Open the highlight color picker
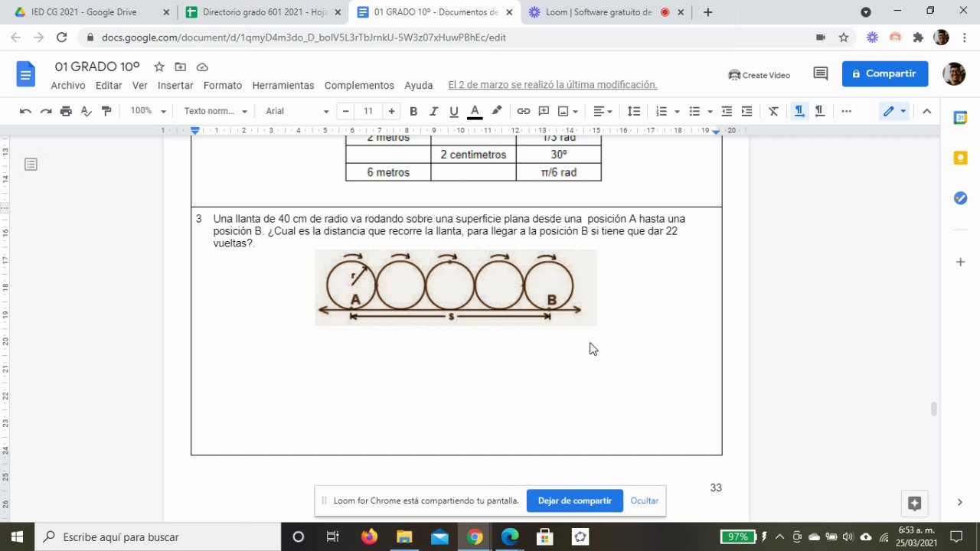The height and width of the screenshot is (551, 980). click(496, 111)
